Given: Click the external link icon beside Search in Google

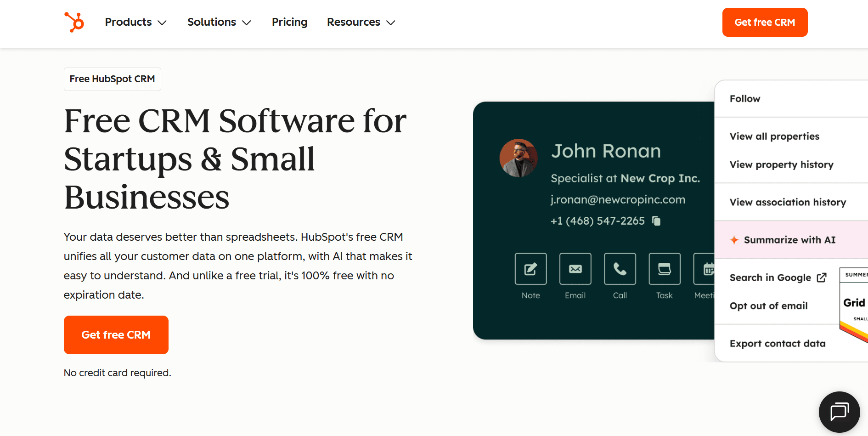Looking at the screenshot, I should 822,277.
